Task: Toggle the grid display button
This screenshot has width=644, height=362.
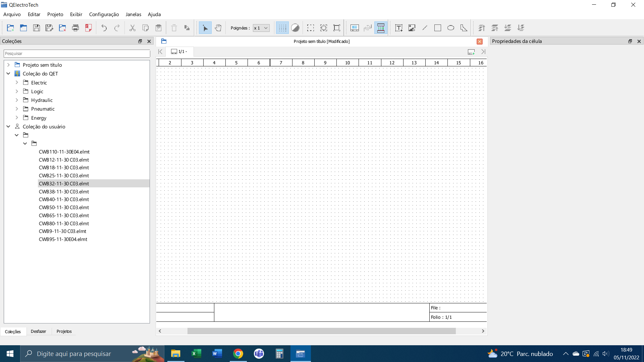Action: tap(282, 28)
